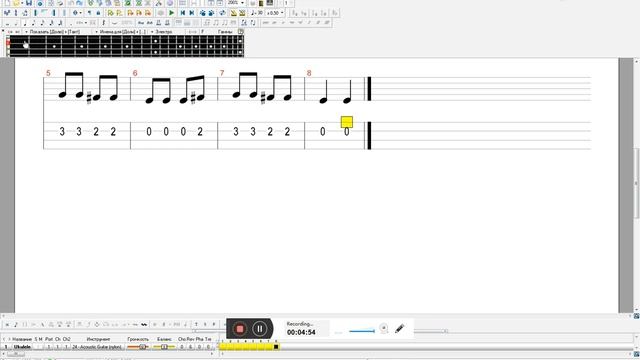Screen dimensions: 640x360
Task: Select fret 2 note ending measure 6 tablature
Action: click(x=200, y=131)
